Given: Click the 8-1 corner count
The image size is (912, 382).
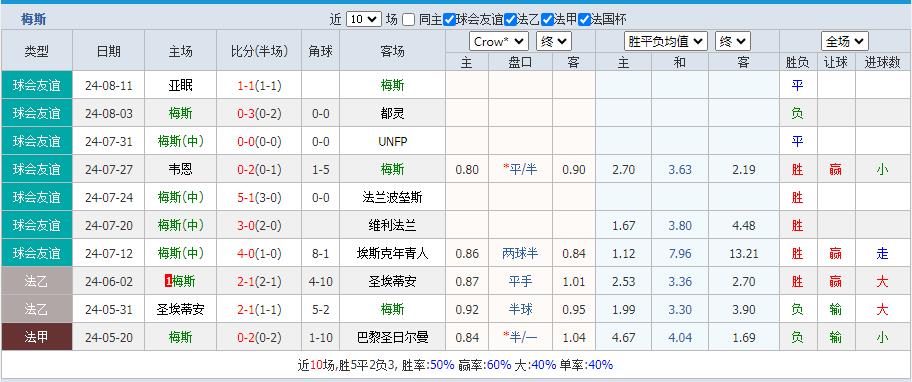Looking at the screenshot, I should coord(320,253).
